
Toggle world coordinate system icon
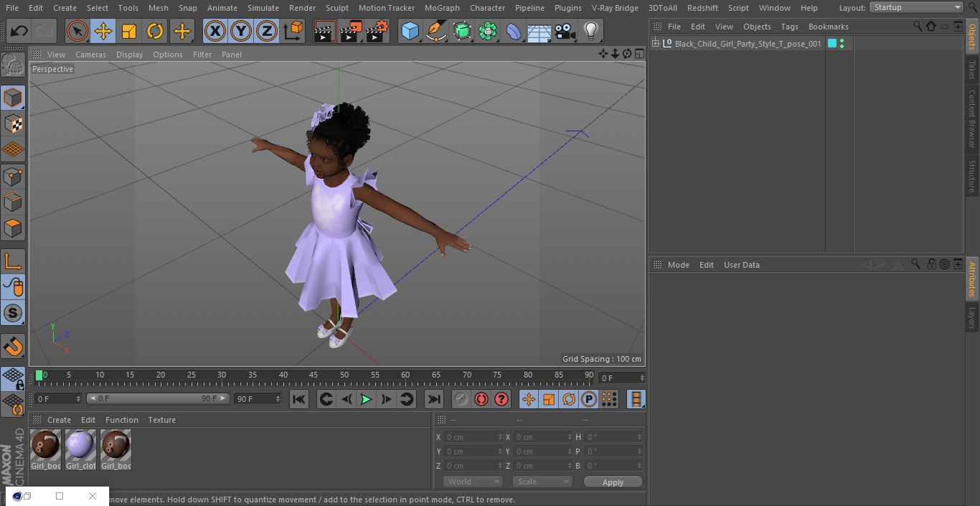click(293, 31)
